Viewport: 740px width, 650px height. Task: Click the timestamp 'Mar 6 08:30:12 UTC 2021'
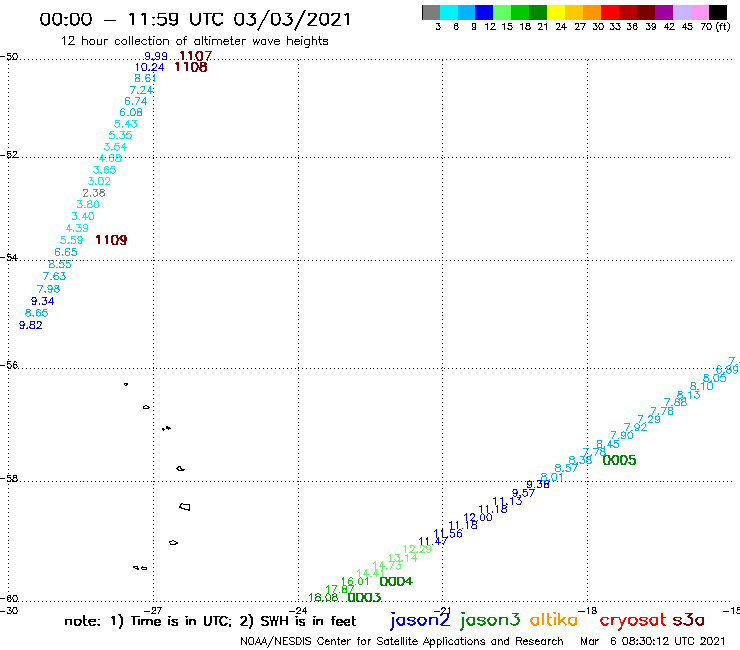point(652,641)
